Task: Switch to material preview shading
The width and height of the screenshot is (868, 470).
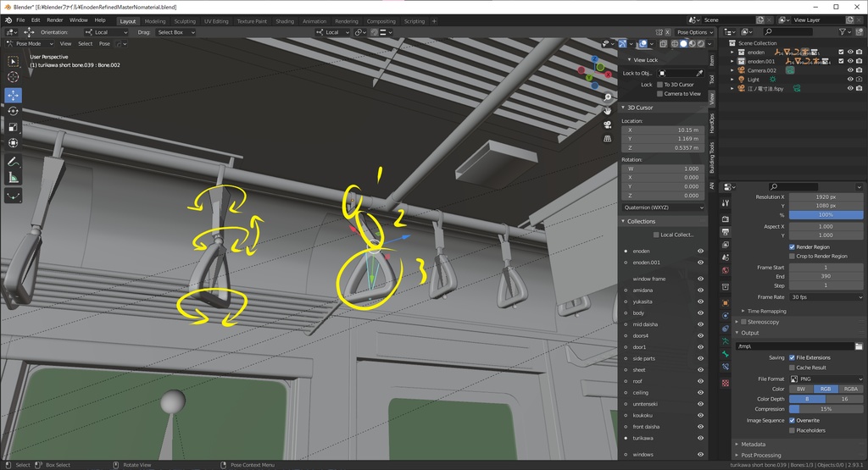Action: click(x=692, y=44)
